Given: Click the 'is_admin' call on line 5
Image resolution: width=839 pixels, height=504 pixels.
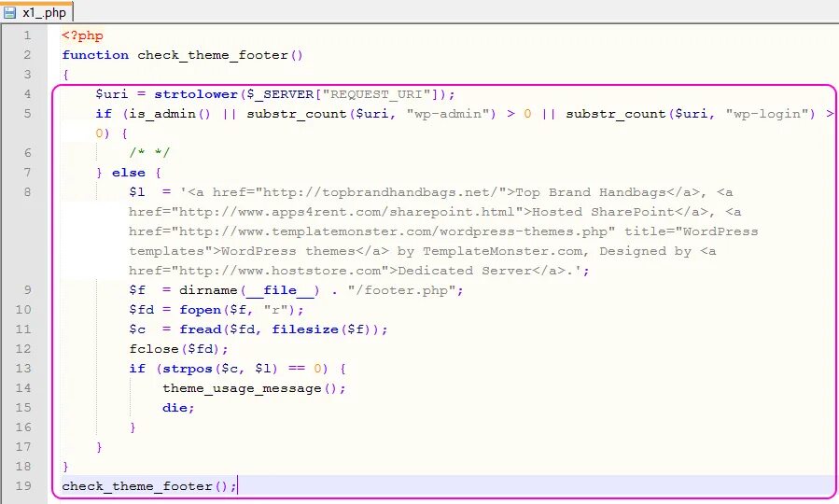Looking at the screenshot, I should 162,114.
